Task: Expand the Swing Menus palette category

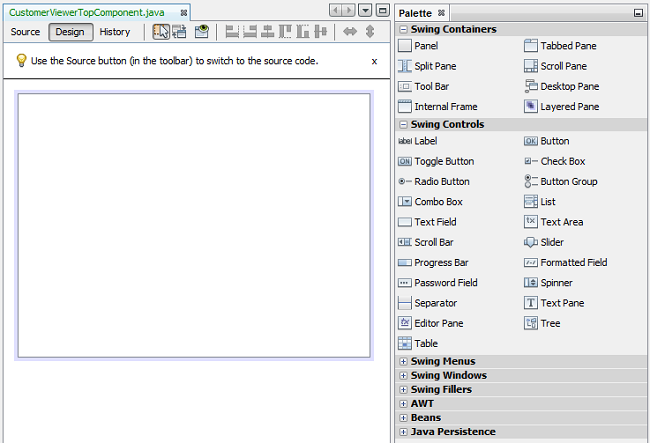Action: coord(442,361)
